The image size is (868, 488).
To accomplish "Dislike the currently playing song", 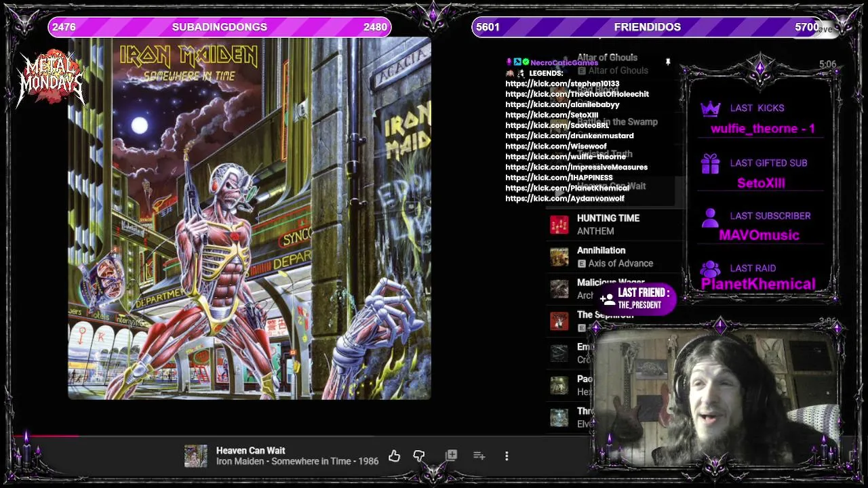I will point(419,456).
